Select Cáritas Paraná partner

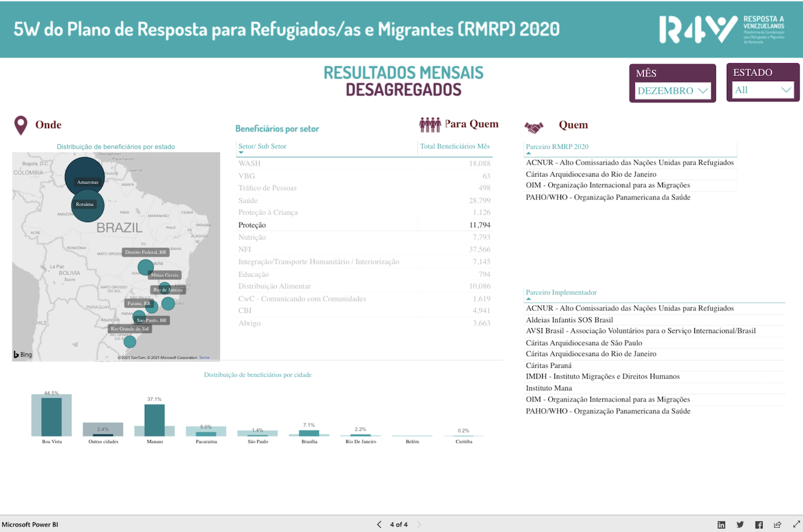click(654, 366)
